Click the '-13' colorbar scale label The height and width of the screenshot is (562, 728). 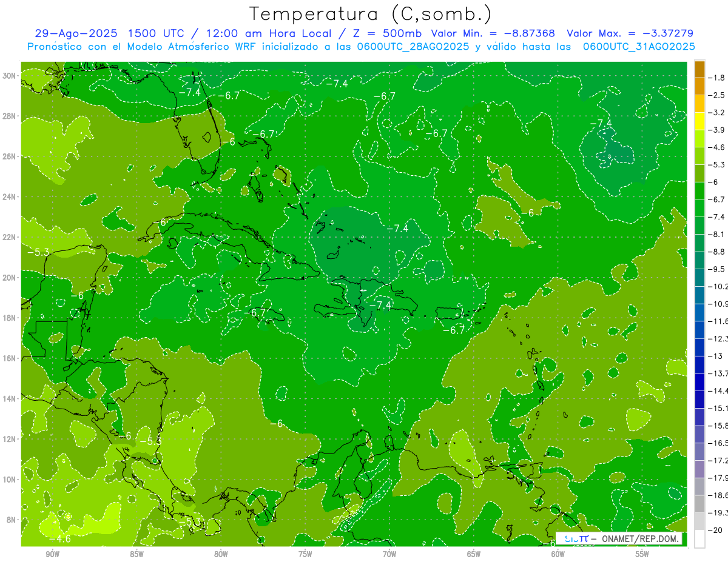716,356
